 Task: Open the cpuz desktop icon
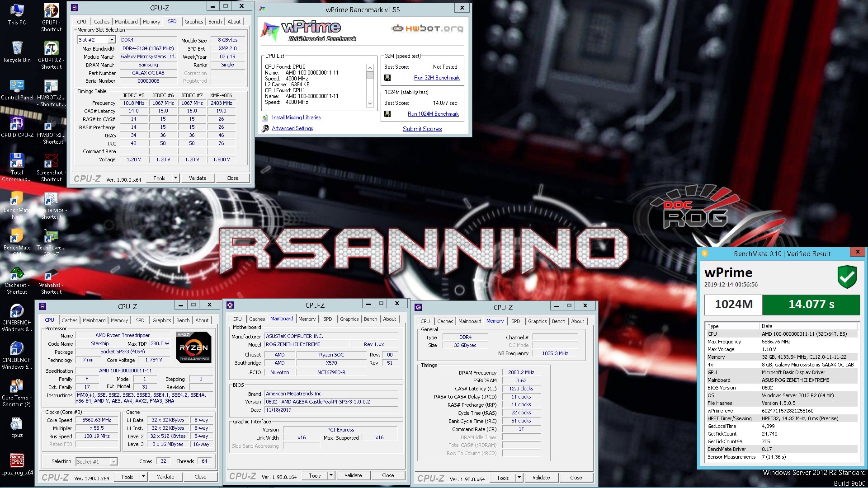pos(17,427)
